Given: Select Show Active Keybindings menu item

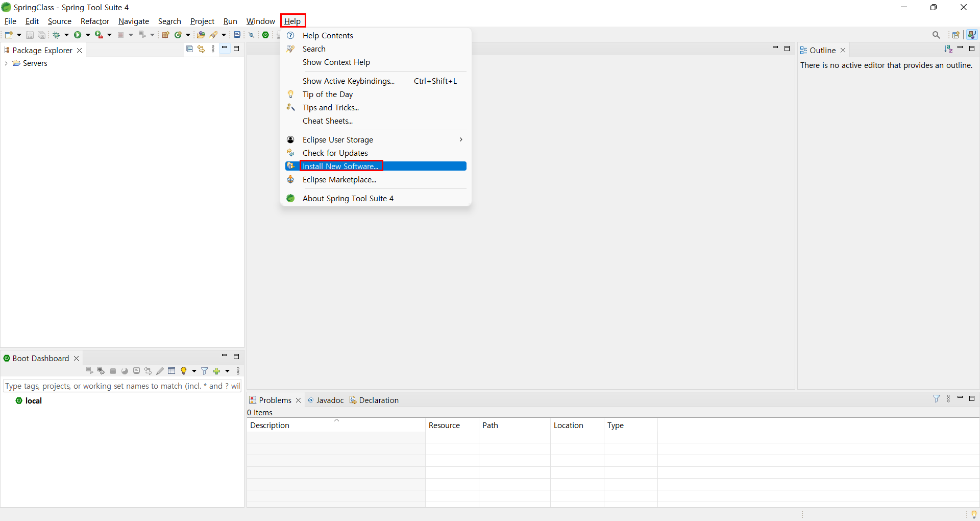Looking at the screenshot, I should click(376, 81).
